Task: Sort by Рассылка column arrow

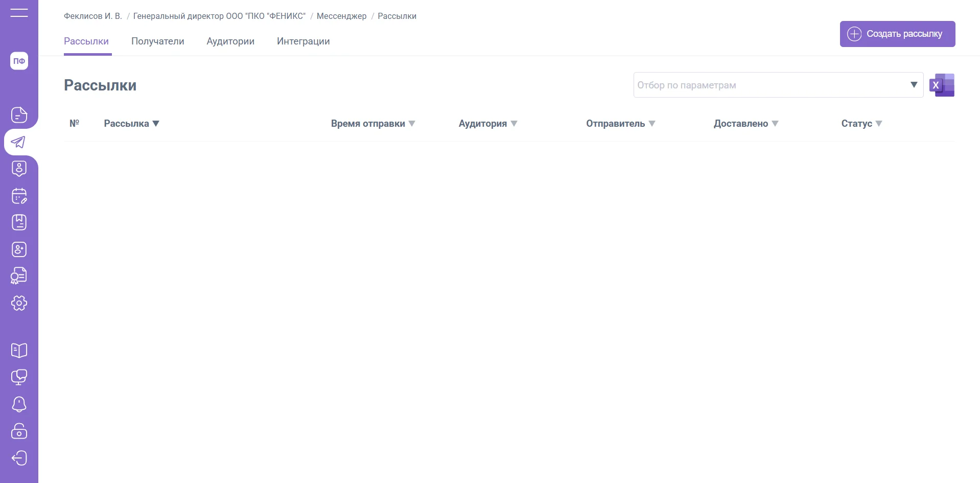Action: [x=156, y=124]
